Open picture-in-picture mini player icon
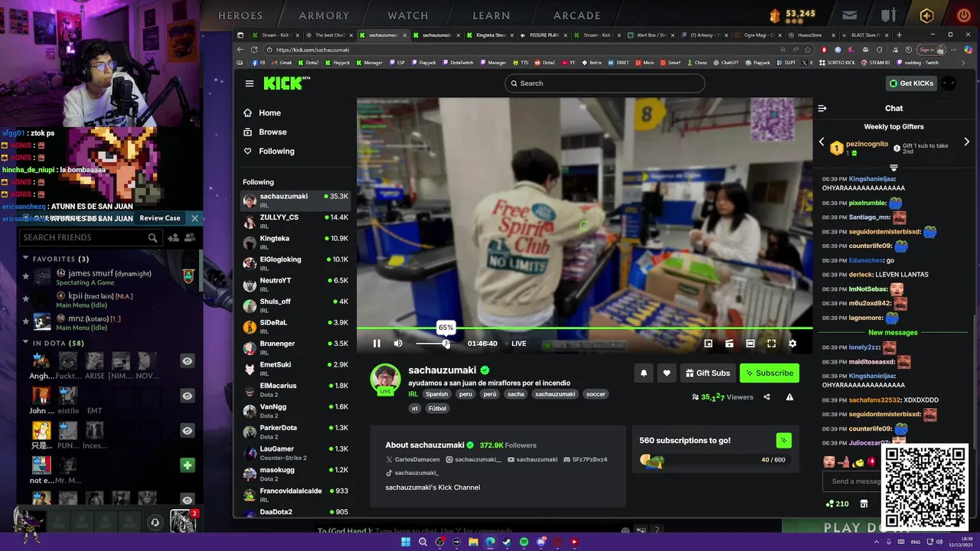Screen dimensions: 980x551 point(708,344)
